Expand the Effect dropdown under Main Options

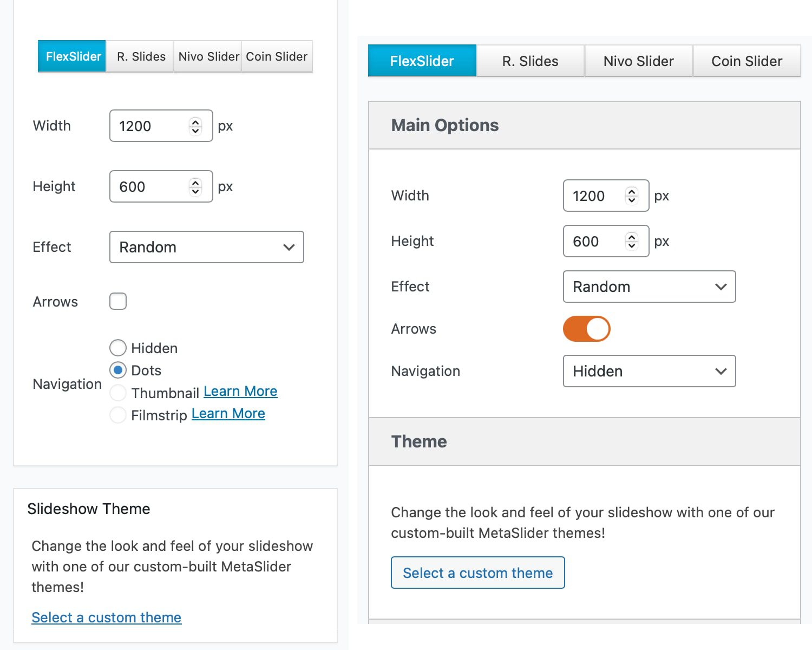coord(649,287)
